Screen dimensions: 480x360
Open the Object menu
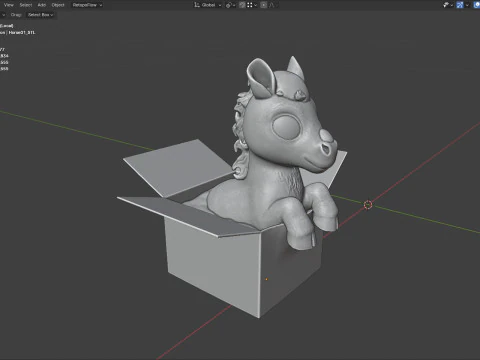tap(58, 5)
